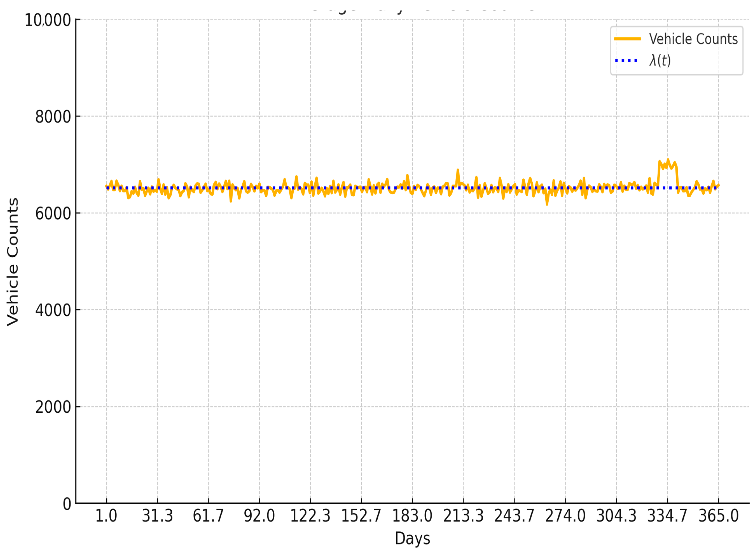Click the y-axis tick label 2000

[53, 407]
